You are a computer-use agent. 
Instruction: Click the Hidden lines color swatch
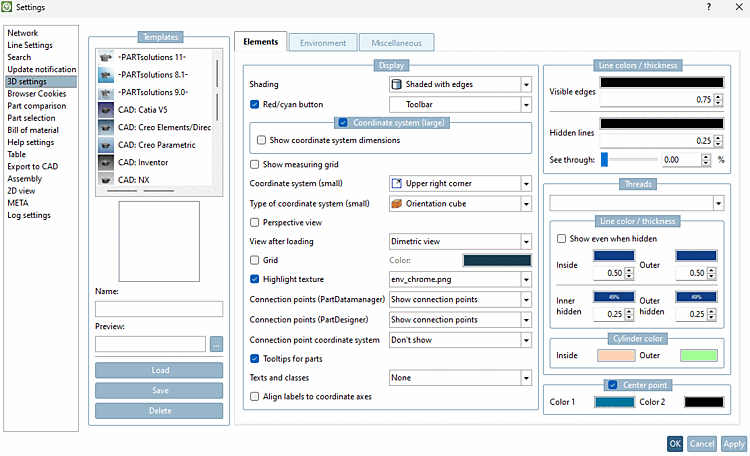point(662,123)
